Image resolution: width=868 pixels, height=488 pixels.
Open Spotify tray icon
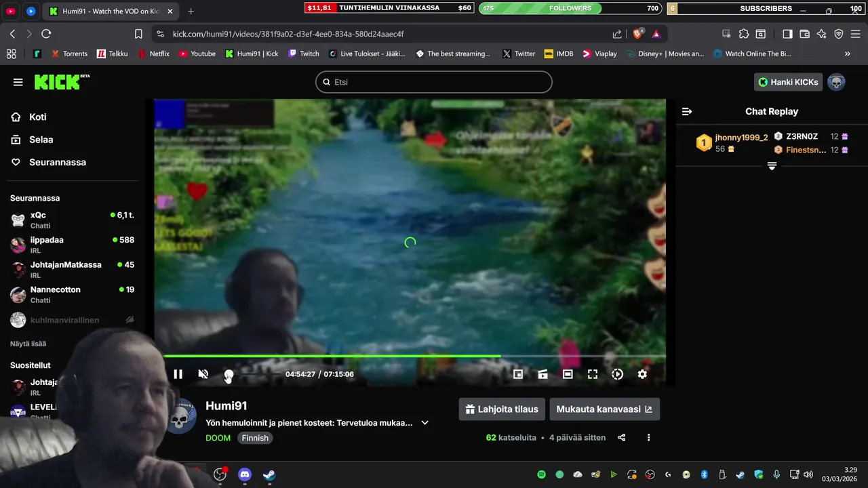[x=542, y=474]
